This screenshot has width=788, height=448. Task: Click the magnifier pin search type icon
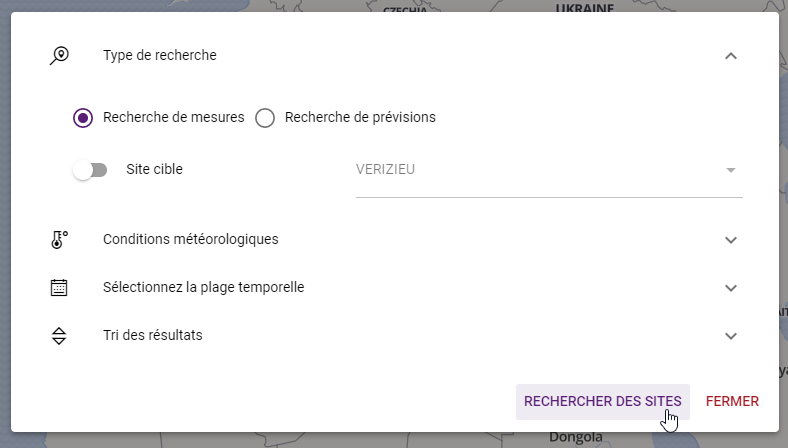(x=59, y=55)
